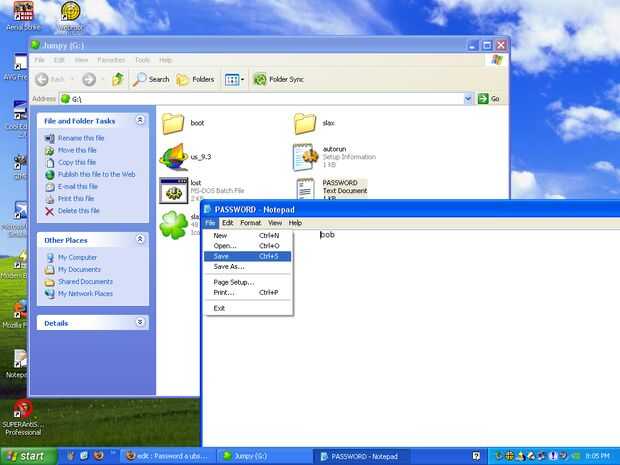Click the Forward arrow in Explorer toolbar
The image size is (620, 465).
(89, 79)
